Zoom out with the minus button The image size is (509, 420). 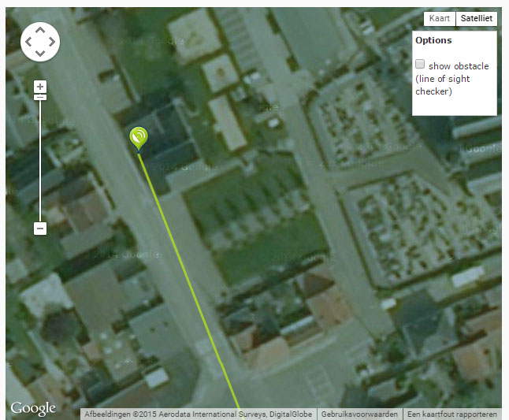pyautogui.click(x=40, y=229)
